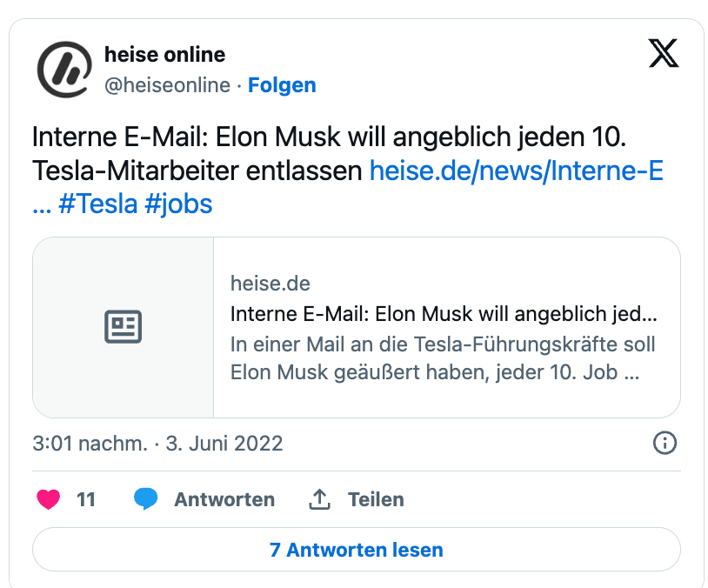Click the #Tesla hashtag
The width and height of the screenshot is (708, 588).
(x=97, y=204)
